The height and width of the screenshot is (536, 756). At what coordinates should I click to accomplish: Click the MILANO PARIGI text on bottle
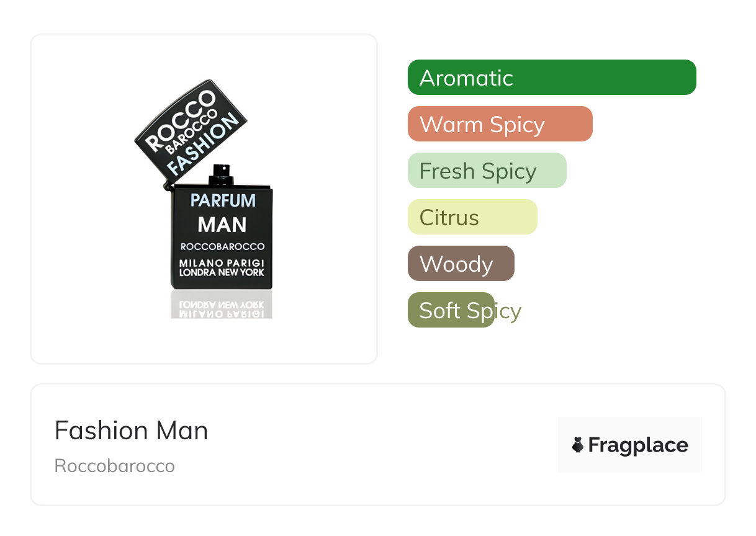[222, 263]
